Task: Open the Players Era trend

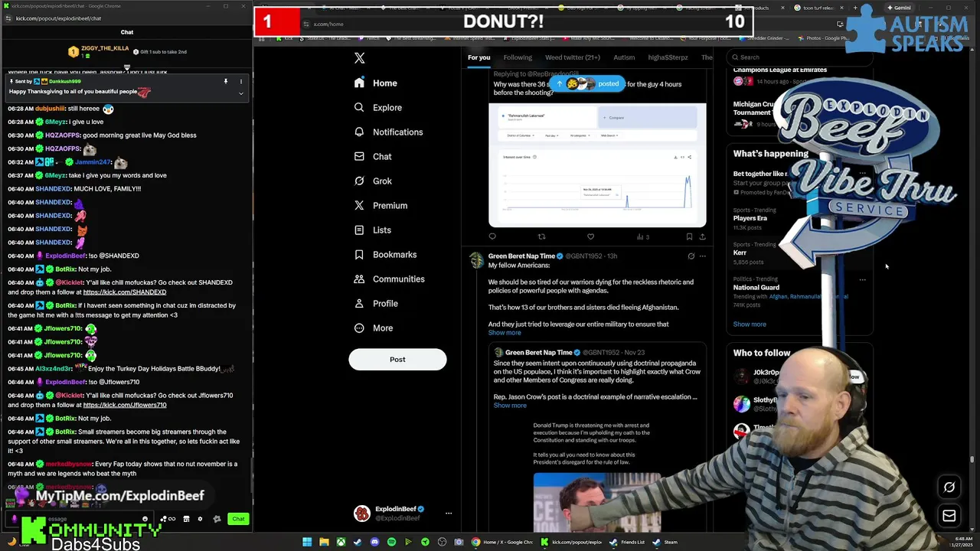Action: tap(750, 218)
